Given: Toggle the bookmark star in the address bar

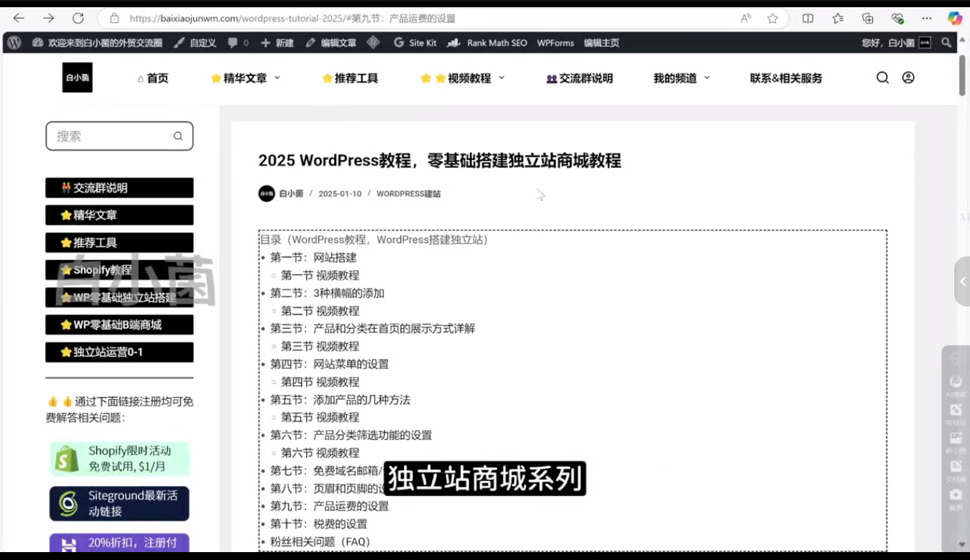Looking at the screenshot, I should [x=772, y=18].
